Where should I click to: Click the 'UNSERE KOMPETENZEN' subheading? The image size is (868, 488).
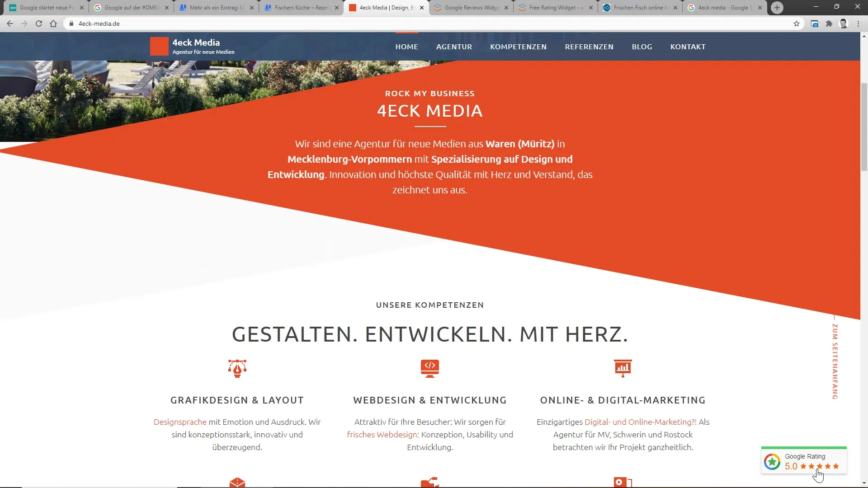pyautogui.click(x=430, y=305)
